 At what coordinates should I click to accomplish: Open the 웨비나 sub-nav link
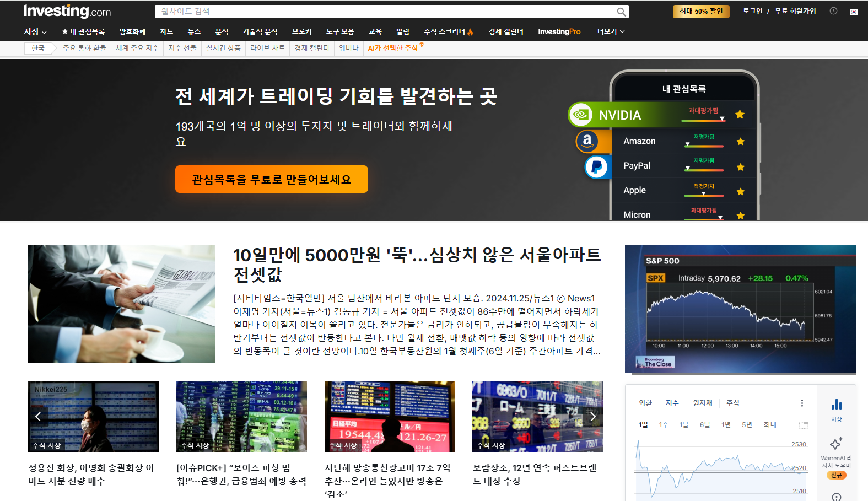348,49
